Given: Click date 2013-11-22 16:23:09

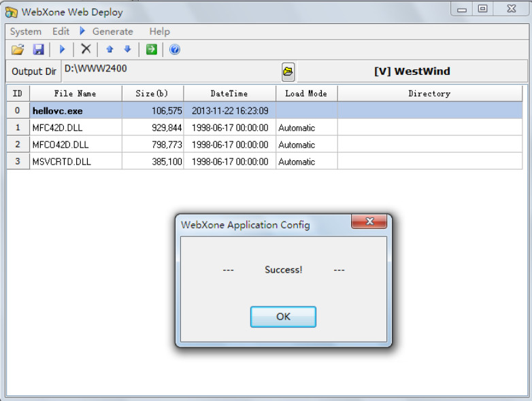Looking at the screenshot, I should 230,111.
